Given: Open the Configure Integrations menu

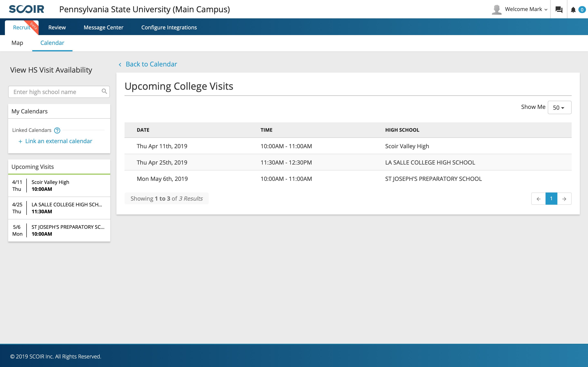Looking at the screenshot, I should tap(169, 27).
